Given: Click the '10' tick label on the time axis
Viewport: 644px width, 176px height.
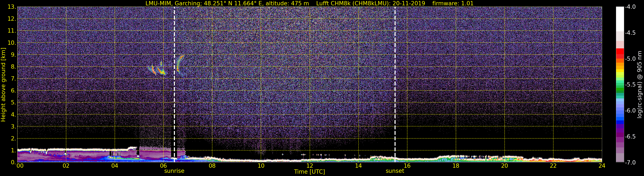Looking at the screenshot, I should 261,166.
